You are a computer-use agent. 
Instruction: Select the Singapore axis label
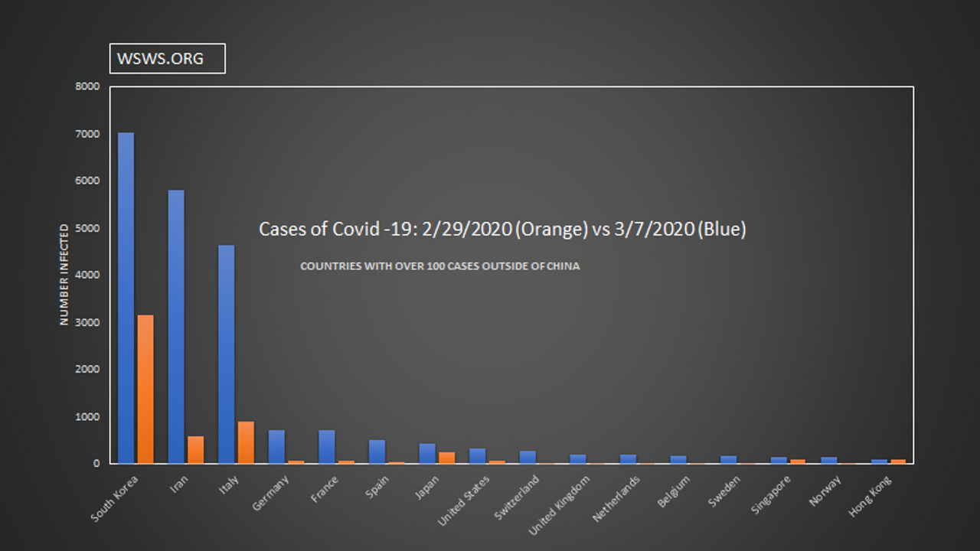[772, 496]
